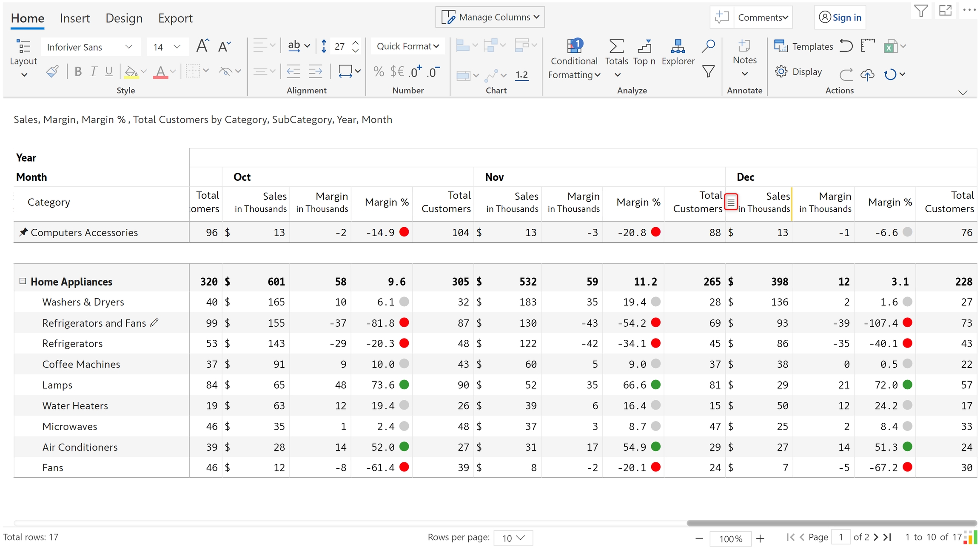Expand the Quick Format dropdown
980x550 pixels.
(x=407, y=46)
